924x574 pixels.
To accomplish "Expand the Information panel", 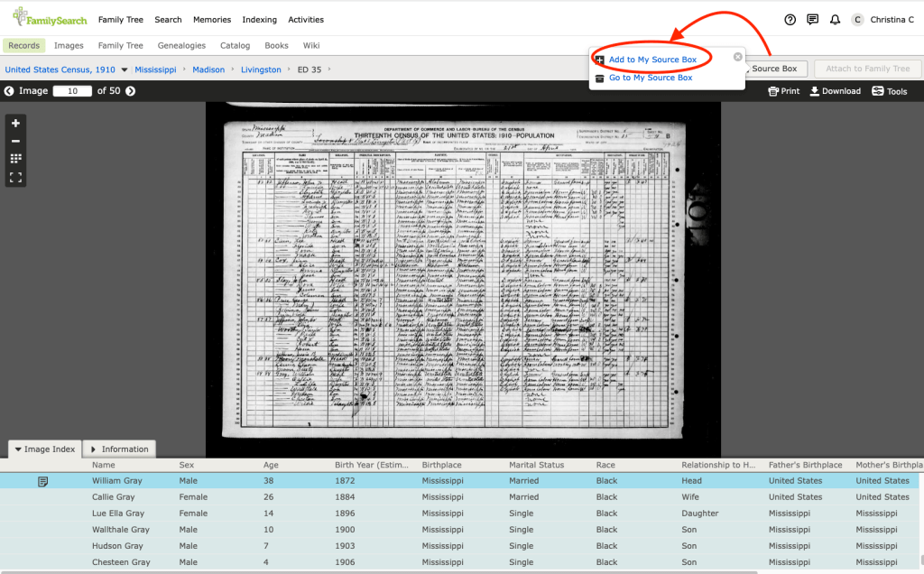I will tap(119, 449).
